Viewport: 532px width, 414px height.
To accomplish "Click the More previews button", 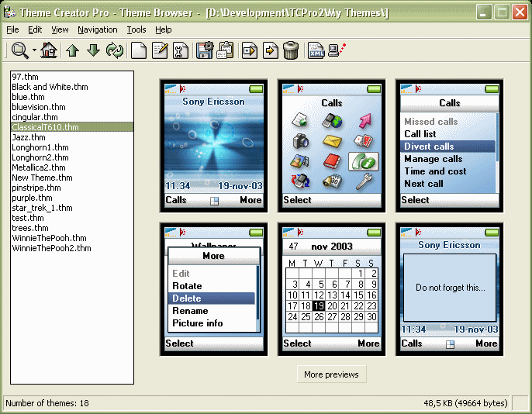I will (331, 374).
